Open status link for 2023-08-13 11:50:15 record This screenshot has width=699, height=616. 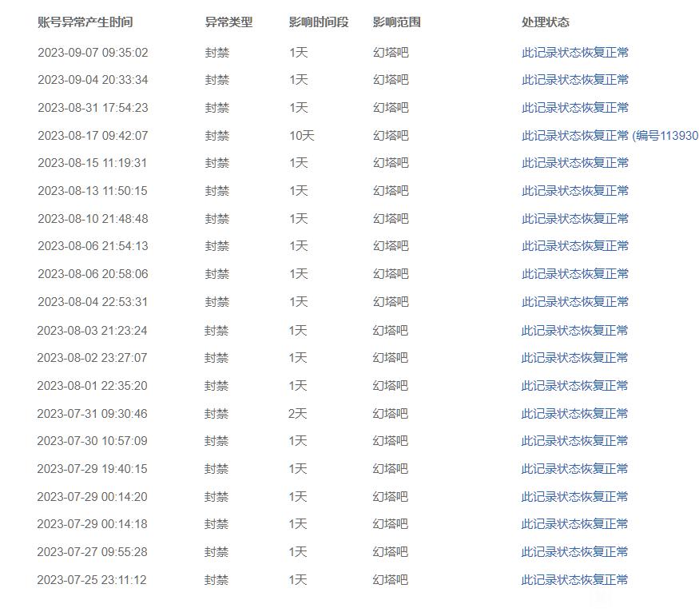tap(575, 191)
